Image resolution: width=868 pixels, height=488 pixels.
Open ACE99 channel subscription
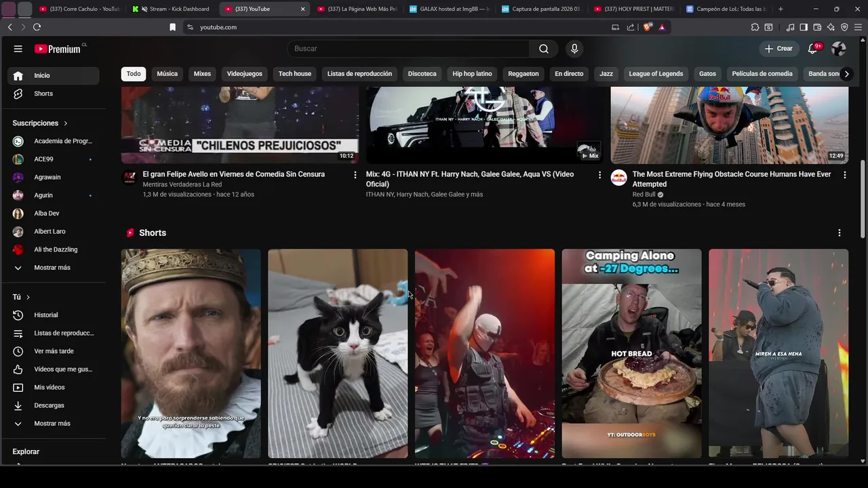click(54, 159)
